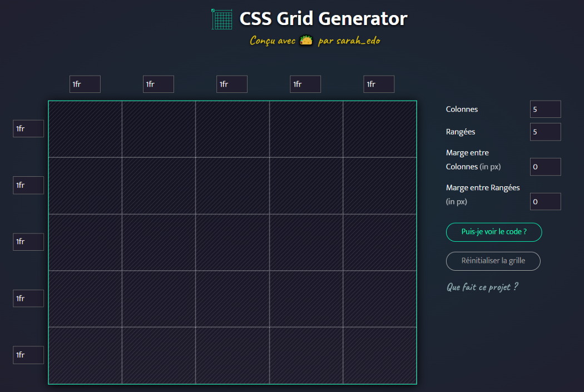Click the sarah_edo author link
Viewport: 584px width, 392px height.
coord(358,41)
